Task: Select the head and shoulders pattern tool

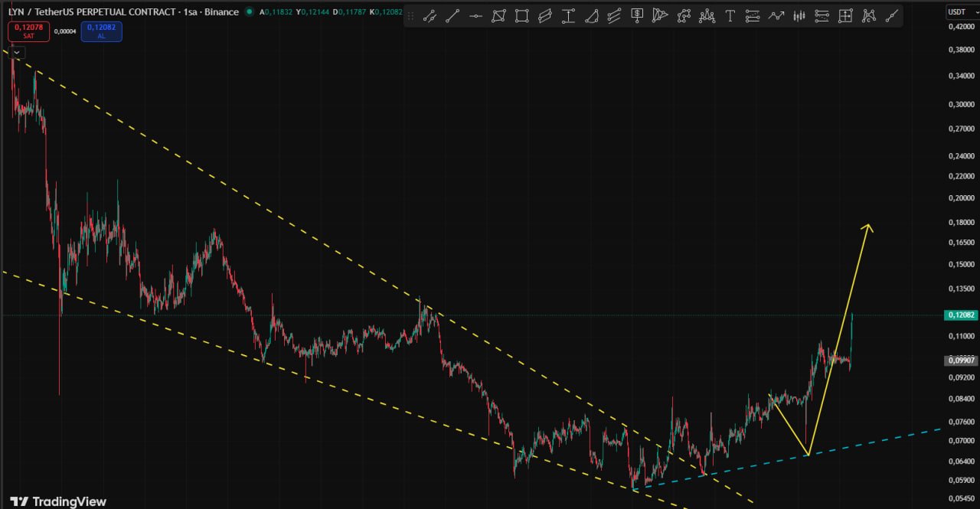Action: point(707,15)
